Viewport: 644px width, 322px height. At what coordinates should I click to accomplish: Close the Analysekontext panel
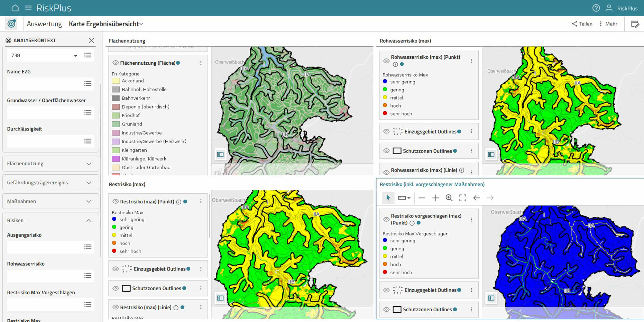(91, 40)
